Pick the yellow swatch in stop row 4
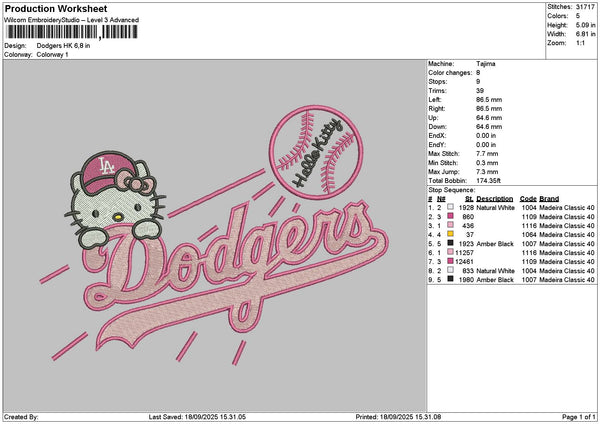This screenshot has width=600, height=424. [x=450, y=234]
